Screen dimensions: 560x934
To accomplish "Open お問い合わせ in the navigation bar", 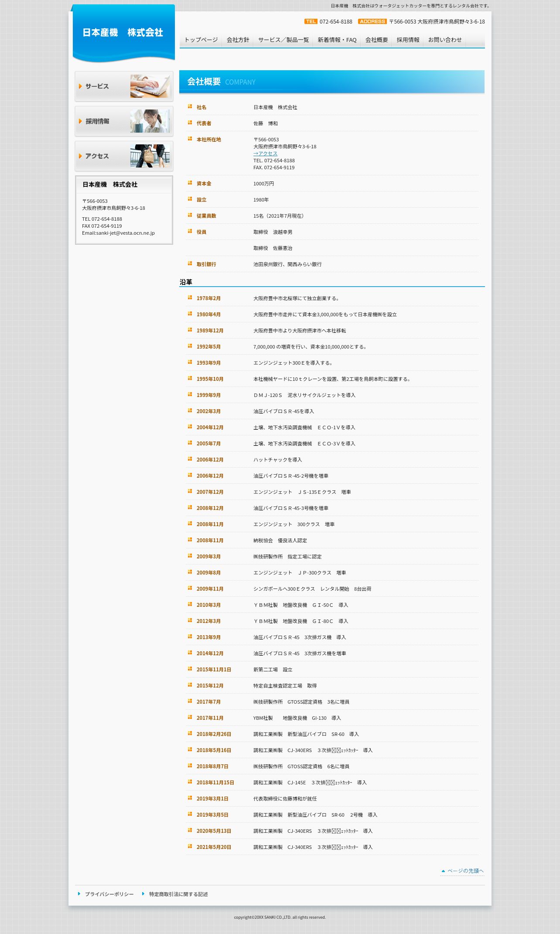I will [x=445, y=40].
